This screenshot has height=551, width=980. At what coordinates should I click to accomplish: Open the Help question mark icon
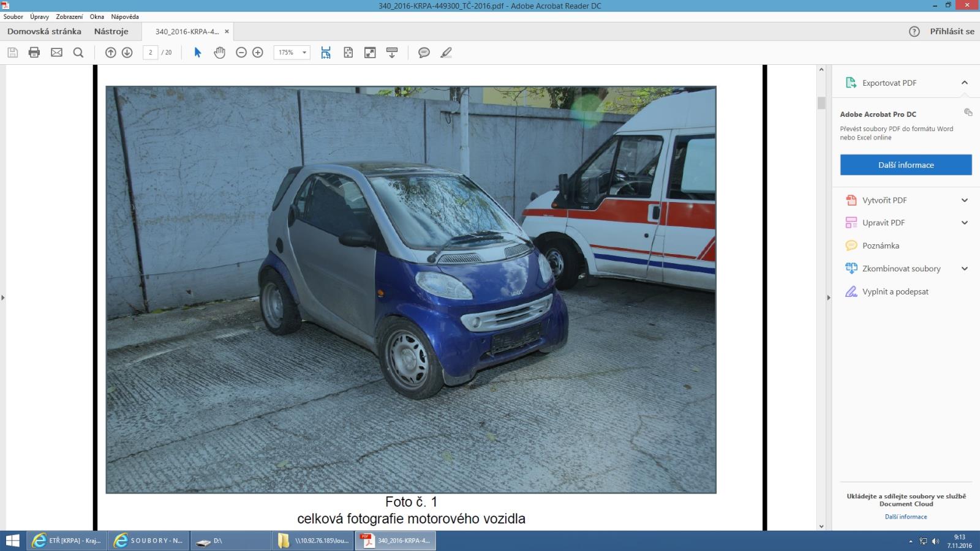914,31
